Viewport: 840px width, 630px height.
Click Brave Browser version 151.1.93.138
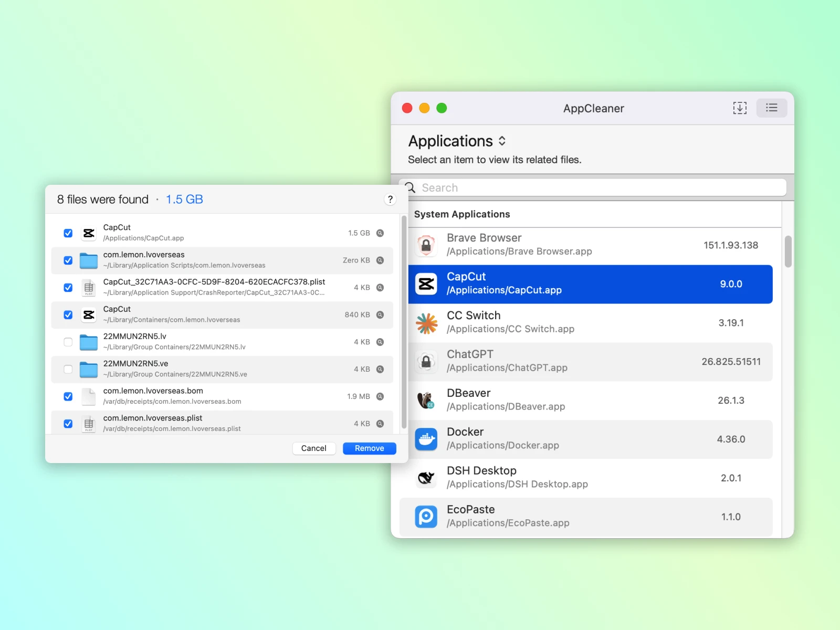click(731, 245)
